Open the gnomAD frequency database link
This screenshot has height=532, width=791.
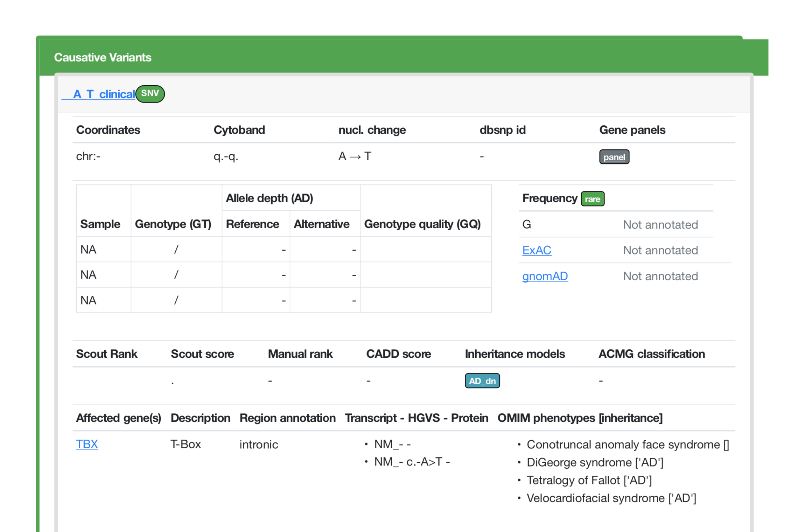pos(545,276)
